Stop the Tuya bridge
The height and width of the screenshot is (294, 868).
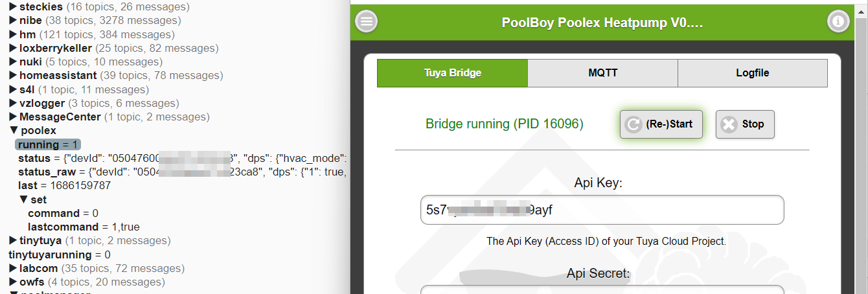click(744, 124)
